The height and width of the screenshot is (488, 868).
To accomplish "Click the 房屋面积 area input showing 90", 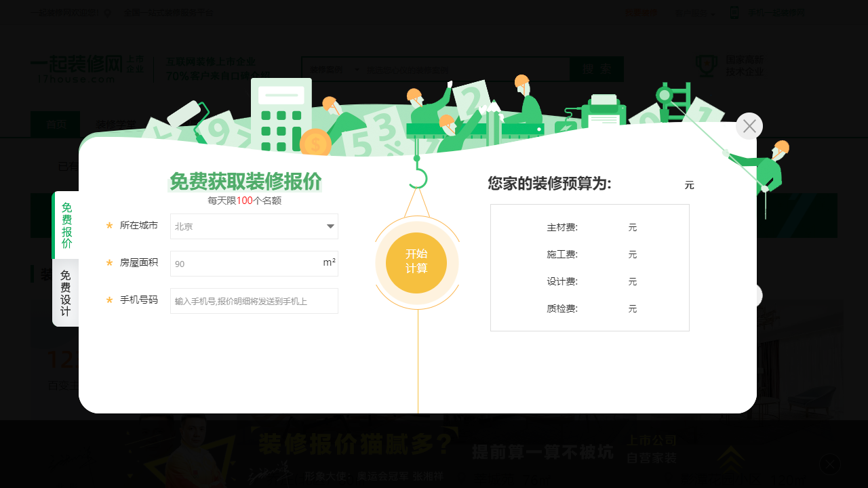I will [x=254, y=264].
